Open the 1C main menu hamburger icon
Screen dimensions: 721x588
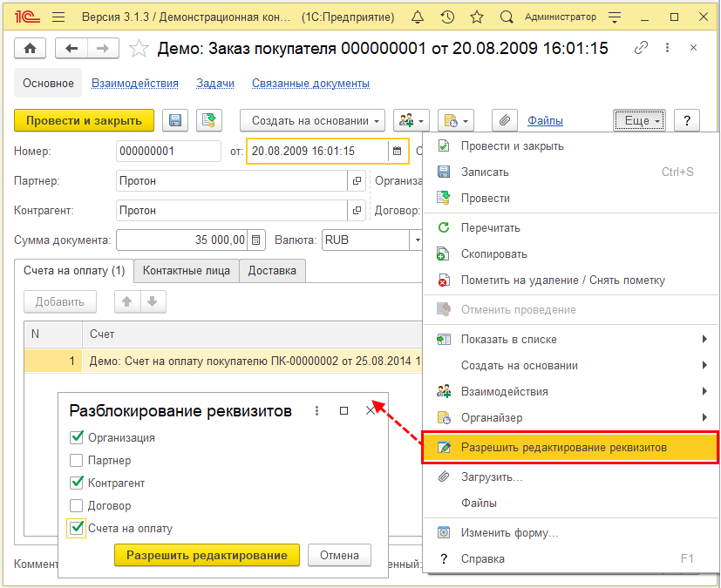(x=58, y=17)
